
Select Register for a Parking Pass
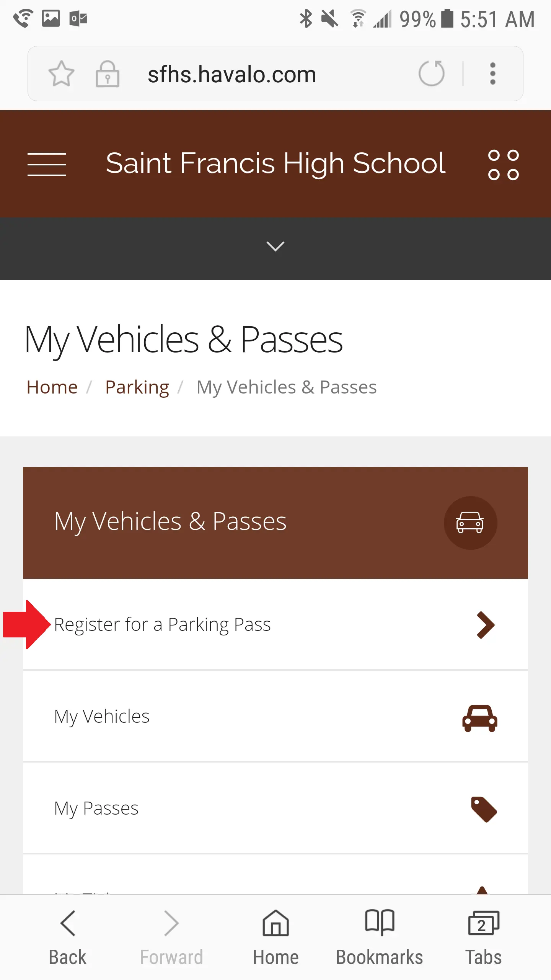(275, 624)
